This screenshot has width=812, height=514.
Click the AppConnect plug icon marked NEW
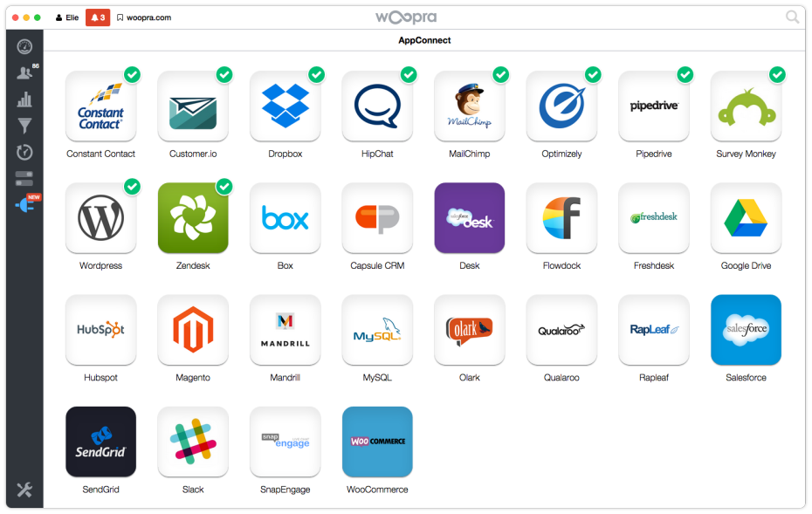point(24,206)
